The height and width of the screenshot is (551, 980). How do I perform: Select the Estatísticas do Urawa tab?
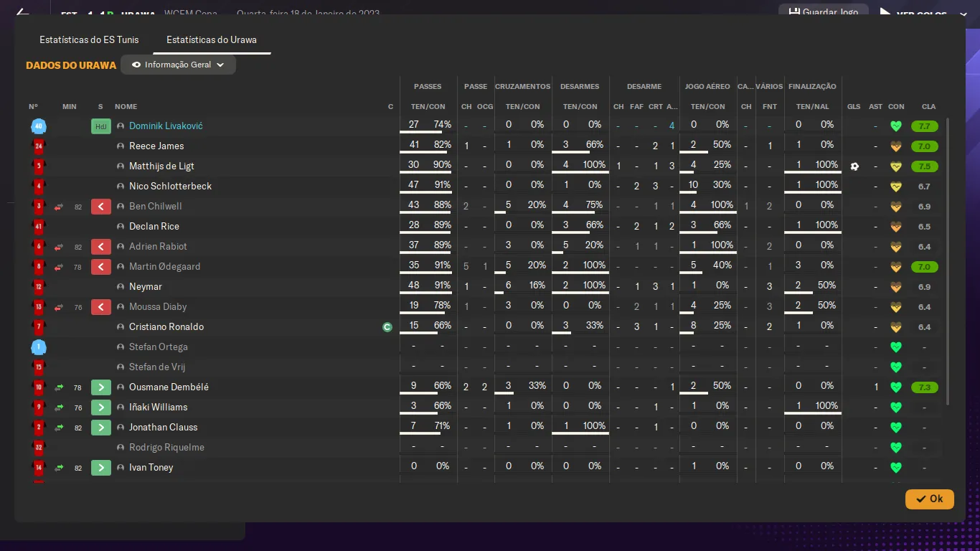coord(212,39)
